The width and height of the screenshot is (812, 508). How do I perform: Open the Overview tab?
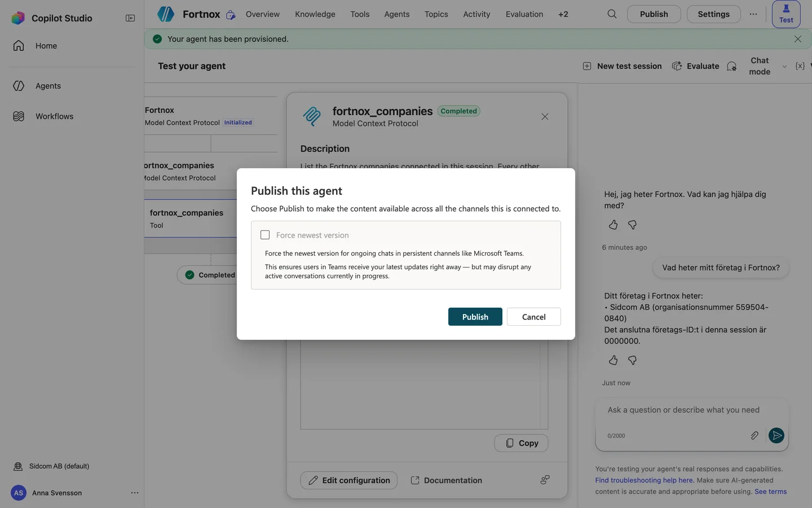coord(262,14)
